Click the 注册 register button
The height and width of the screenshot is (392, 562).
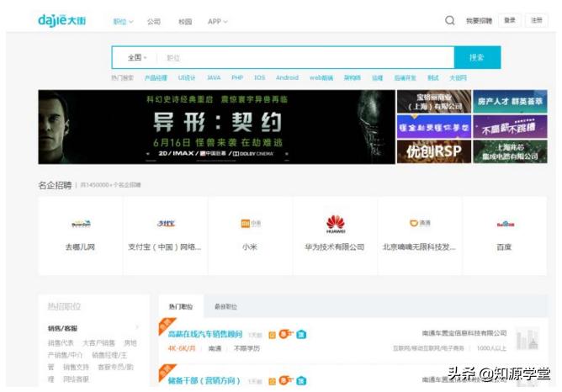pos(537,20)
